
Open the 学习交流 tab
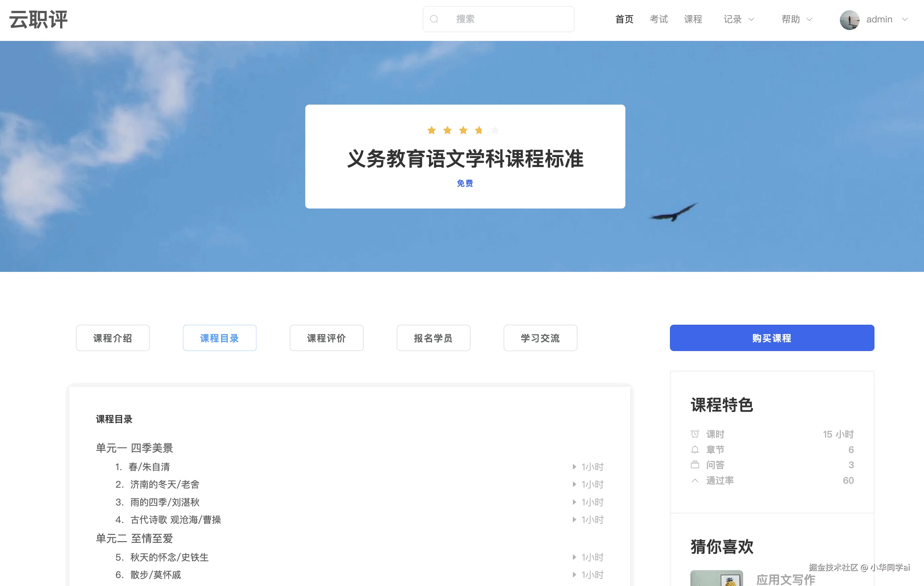540,338
